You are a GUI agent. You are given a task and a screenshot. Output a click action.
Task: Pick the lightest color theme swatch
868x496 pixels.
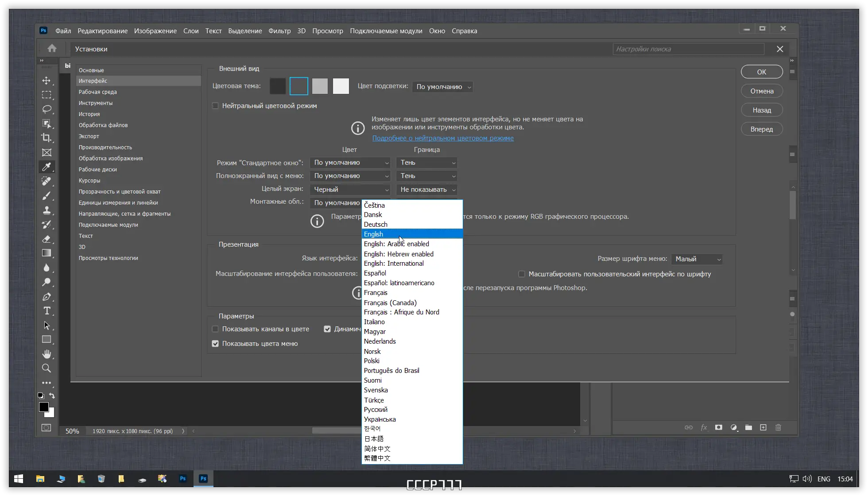click(x=341, y=86)
